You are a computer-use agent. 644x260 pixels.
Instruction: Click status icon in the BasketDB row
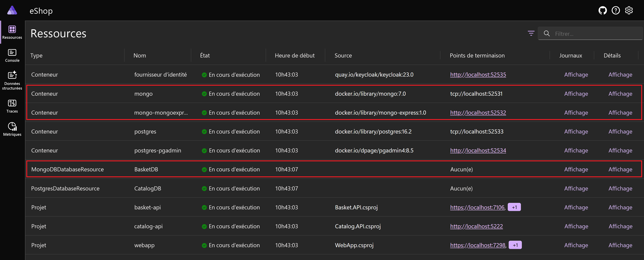click(x=204, y=170)
